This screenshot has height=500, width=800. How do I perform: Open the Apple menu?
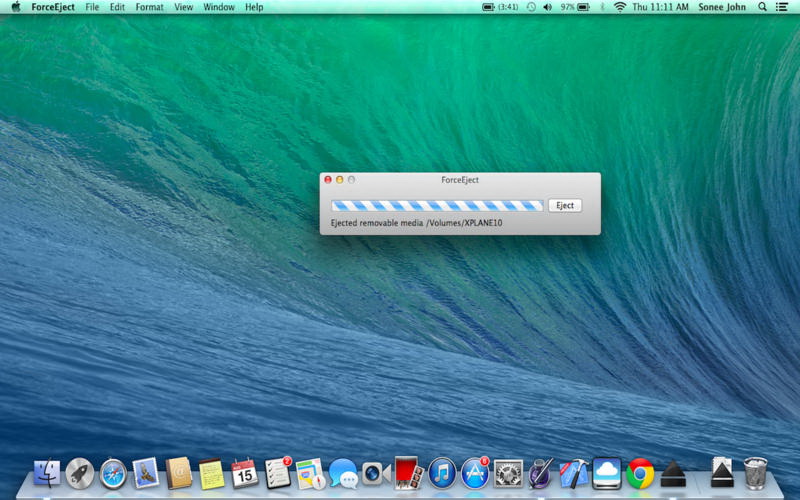(x=15, y=7)
